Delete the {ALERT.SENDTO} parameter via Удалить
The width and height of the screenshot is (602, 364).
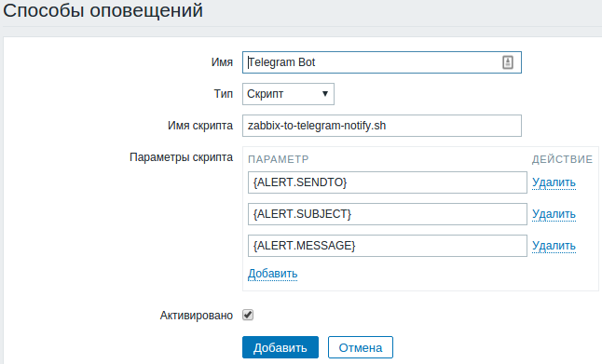pos(554,182)
